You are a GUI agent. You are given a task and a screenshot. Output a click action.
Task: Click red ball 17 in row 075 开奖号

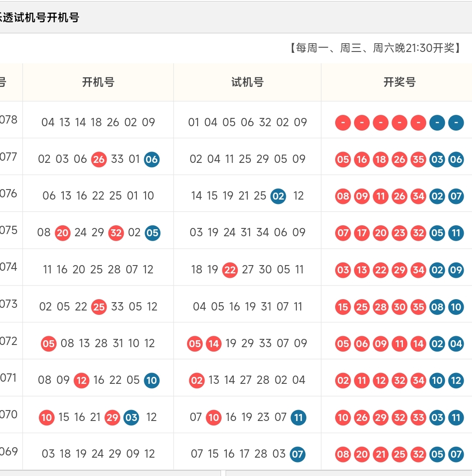[x=362, y=233]
